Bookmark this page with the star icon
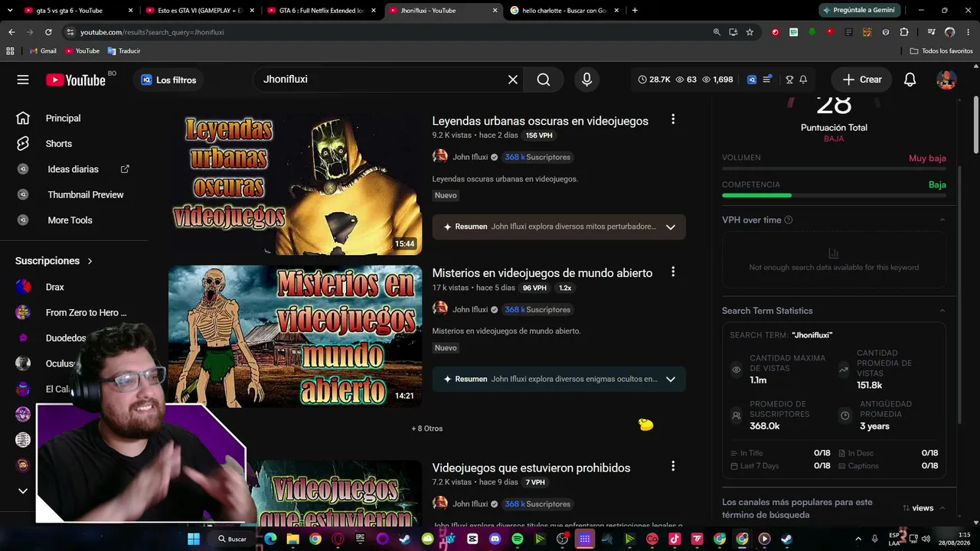 [x=750, y=32]
